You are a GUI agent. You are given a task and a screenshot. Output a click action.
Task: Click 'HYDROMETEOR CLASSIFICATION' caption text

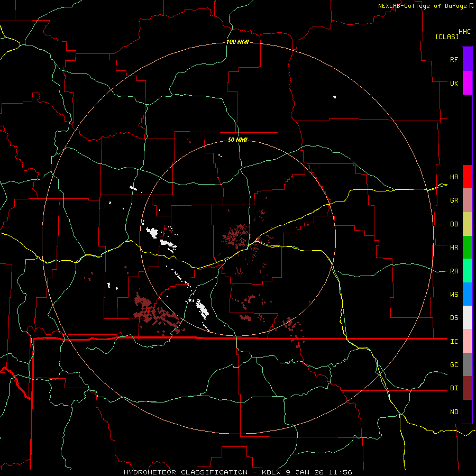(186, 472)
